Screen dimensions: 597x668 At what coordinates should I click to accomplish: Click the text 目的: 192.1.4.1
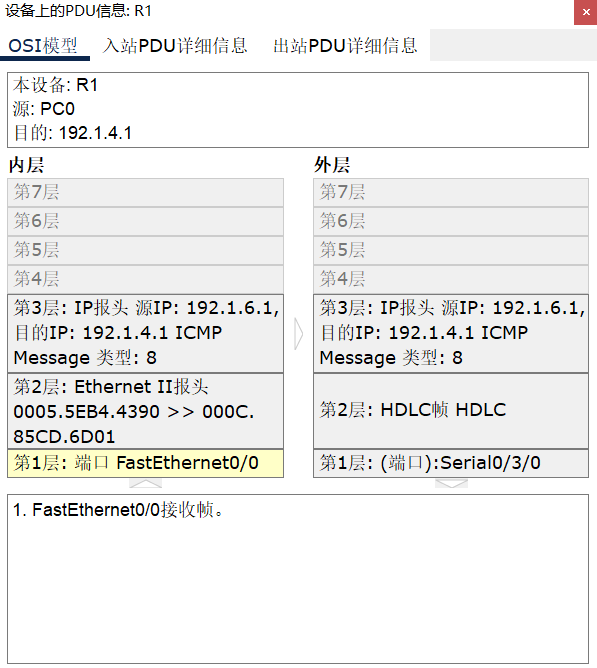(72, 133)
